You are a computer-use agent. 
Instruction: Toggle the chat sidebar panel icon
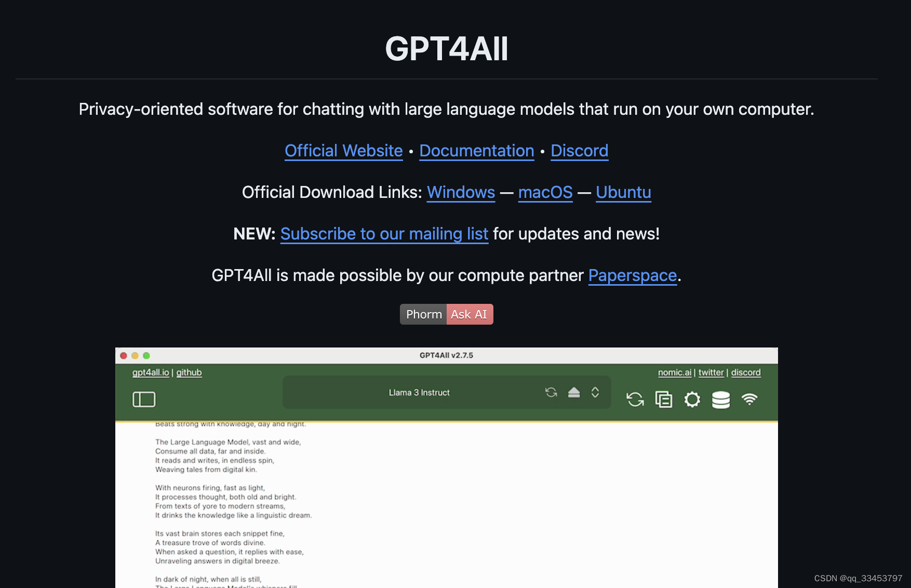tap(144, 399)
